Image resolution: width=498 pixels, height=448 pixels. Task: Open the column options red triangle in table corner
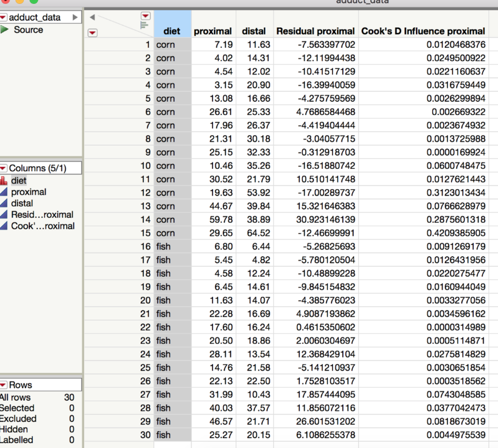[x=146, y=16]
